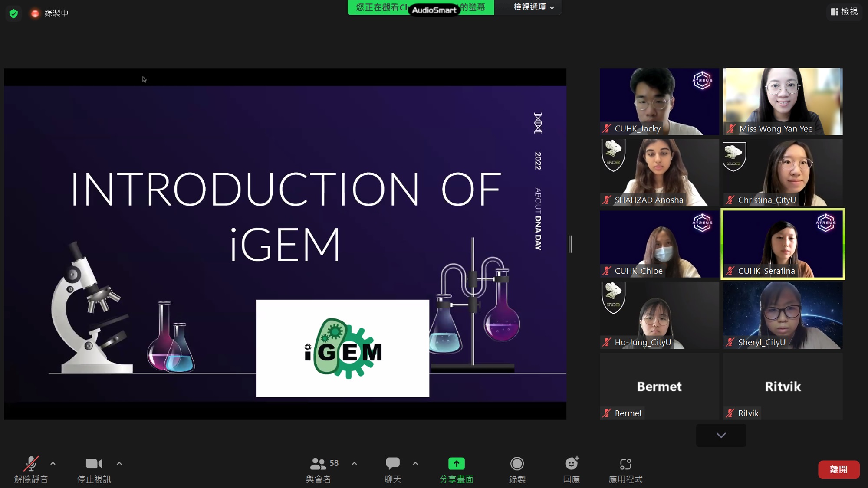The height and width of the screenshot is (488, 868).
Task: Open video options arrow beside camera
Action: coord(119,463)
